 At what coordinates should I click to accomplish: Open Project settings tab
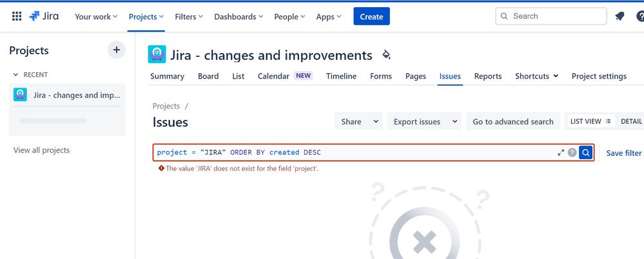[x=600, y=76]
